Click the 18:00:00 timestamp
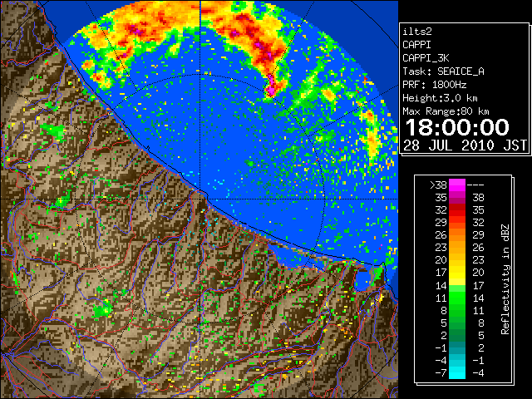532x399 pixels. pos(457,127)
